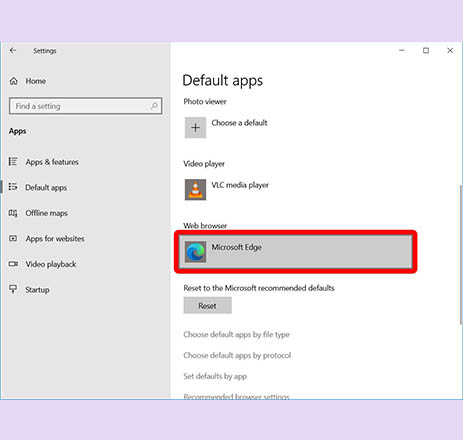Select the Default apps sidebar icon
This screenshot has height=440, width=463.
(x=13, y=187)
